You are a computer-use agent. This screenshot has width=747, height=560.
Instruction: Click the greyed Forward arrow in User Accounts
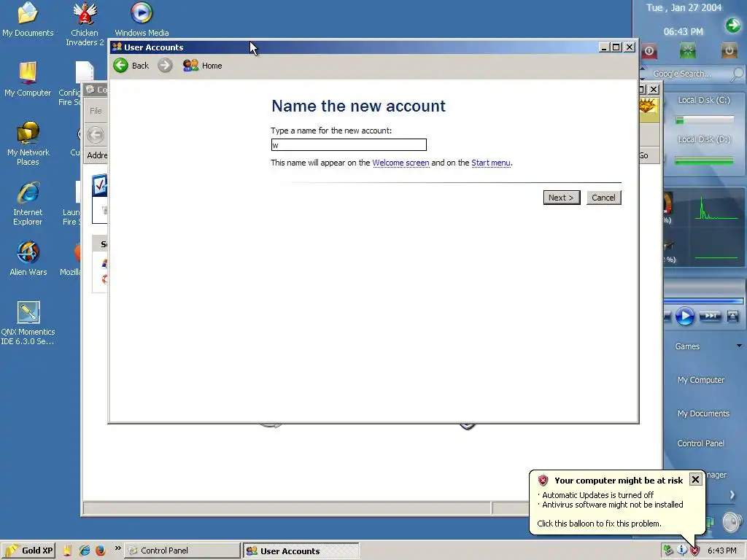pos(165,65)
